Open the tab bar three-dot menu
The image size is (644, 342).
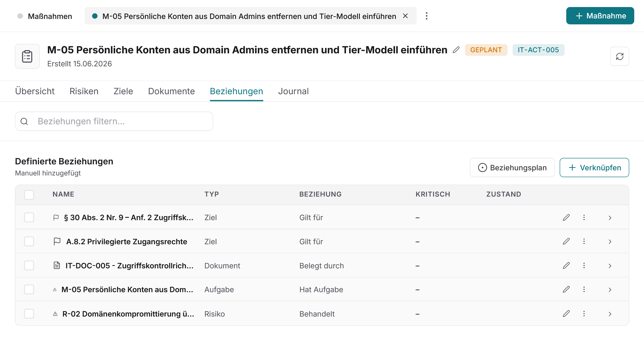[426, 16]
